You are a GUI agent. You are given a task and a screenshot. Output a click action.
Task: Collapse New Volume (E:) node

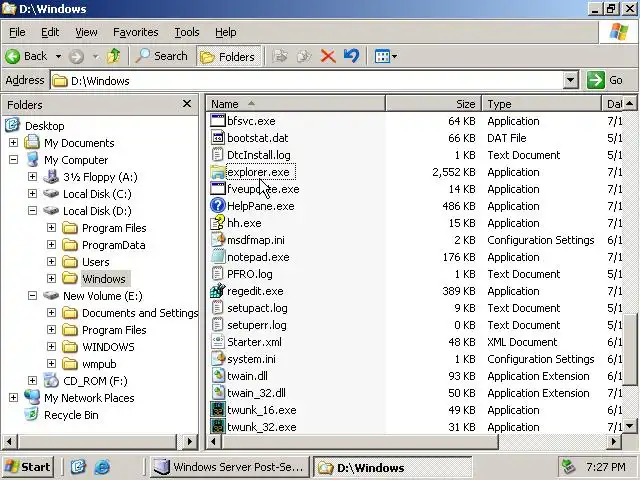click(32, 296)
